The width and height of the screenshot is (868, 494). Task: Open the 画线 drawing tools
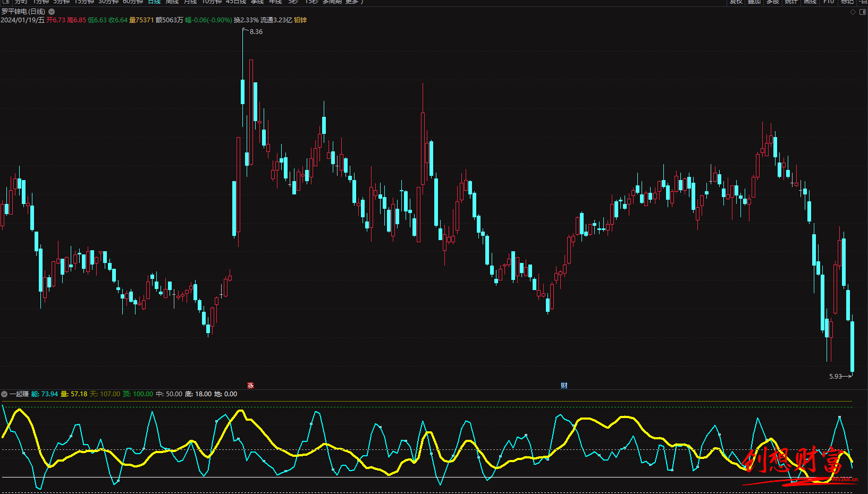[810, 2]
